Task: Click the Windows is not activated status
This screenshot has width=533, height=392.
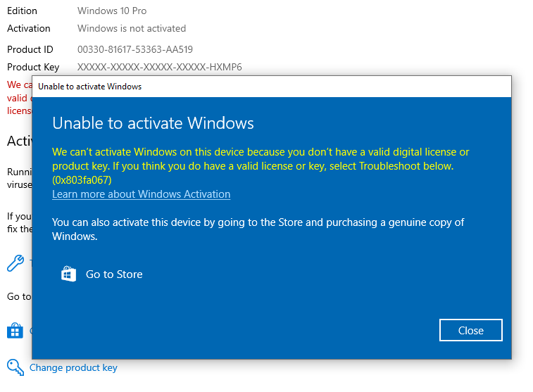Action: click(x=132, y=29)
